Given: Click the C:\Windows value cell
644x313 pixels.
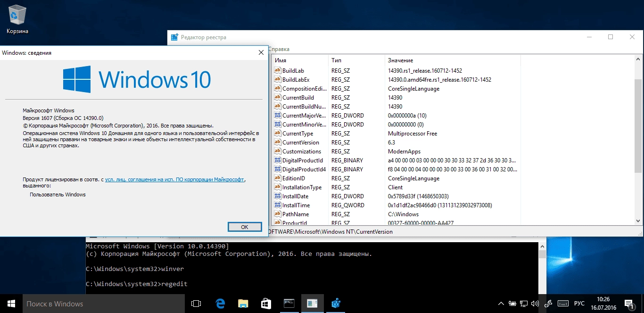Looking at the screenshot, I should (x=403, y=214).
